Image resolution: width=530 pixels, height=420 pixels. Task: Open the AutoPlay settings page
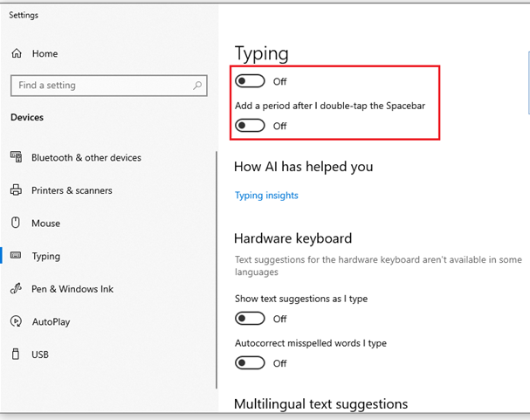pyautogui.click(x=51, y=322)
